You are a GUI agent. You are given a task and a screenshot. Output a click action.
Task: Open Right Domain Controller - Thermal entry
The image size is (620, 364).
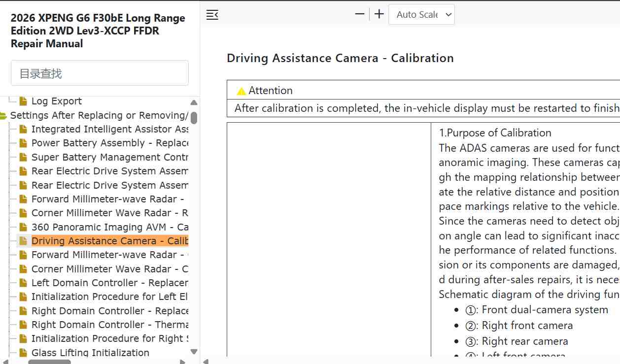(x=110, y=325)
